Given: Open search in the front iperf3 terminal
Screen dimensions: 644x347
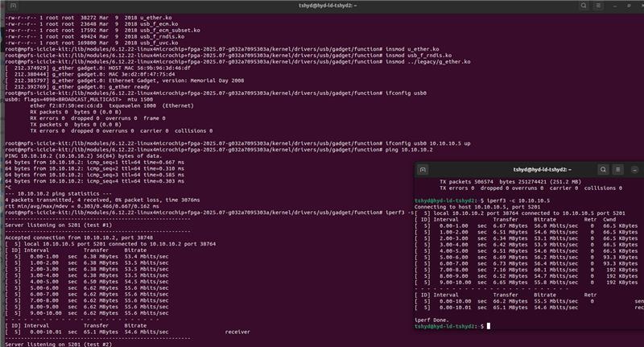Looking at the screenshot, I should click(603, 170).
